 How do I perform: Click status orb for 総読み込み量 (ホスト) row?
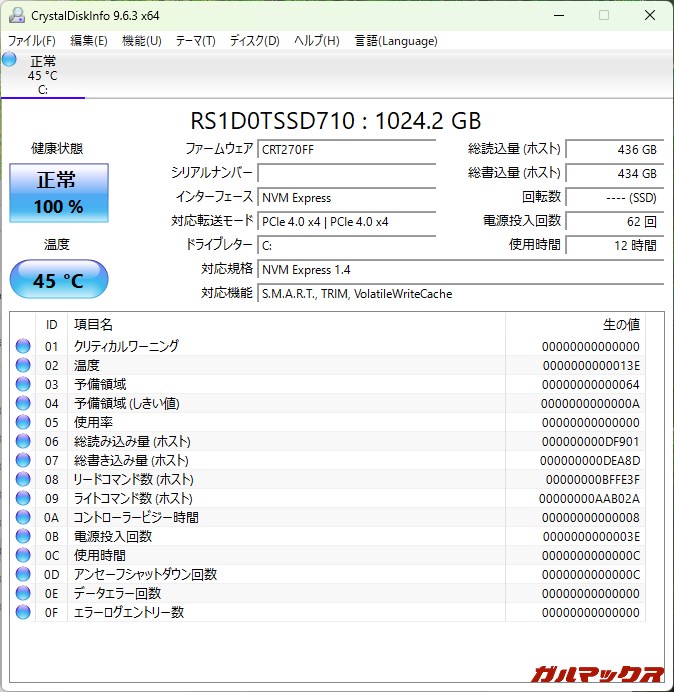coord(23,442)
